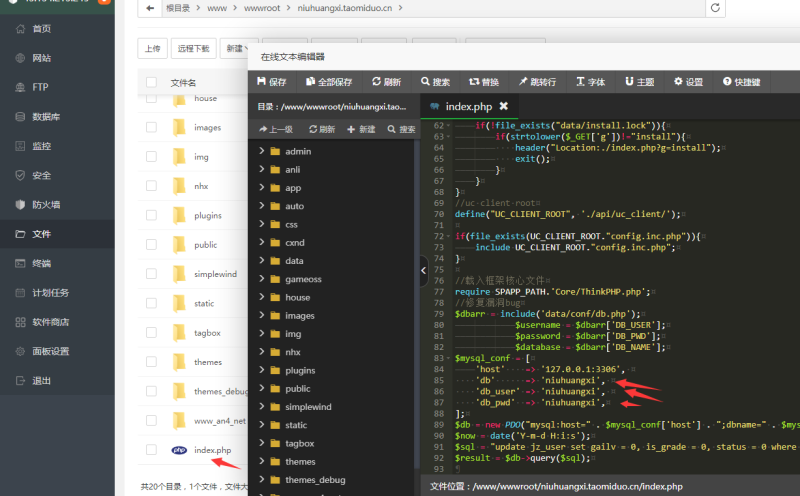Save the file with the 保存 button
The image size is (800, 496).
(x=271, y=82)
